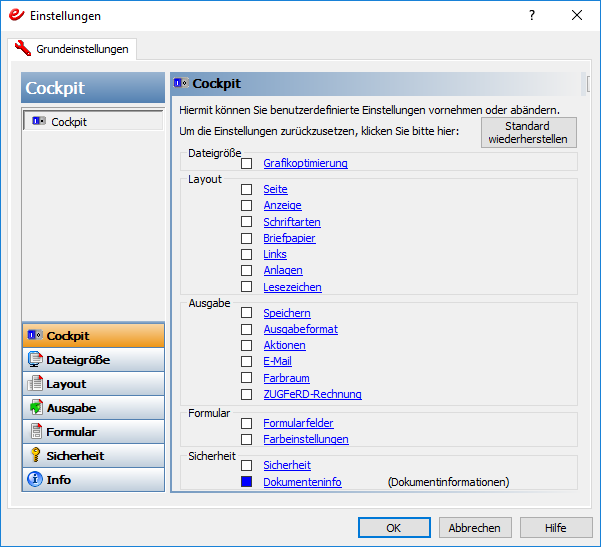Check the Aktionen checkbox
Image resolution: width=601 pixels, height=547 pixels.
246,345
